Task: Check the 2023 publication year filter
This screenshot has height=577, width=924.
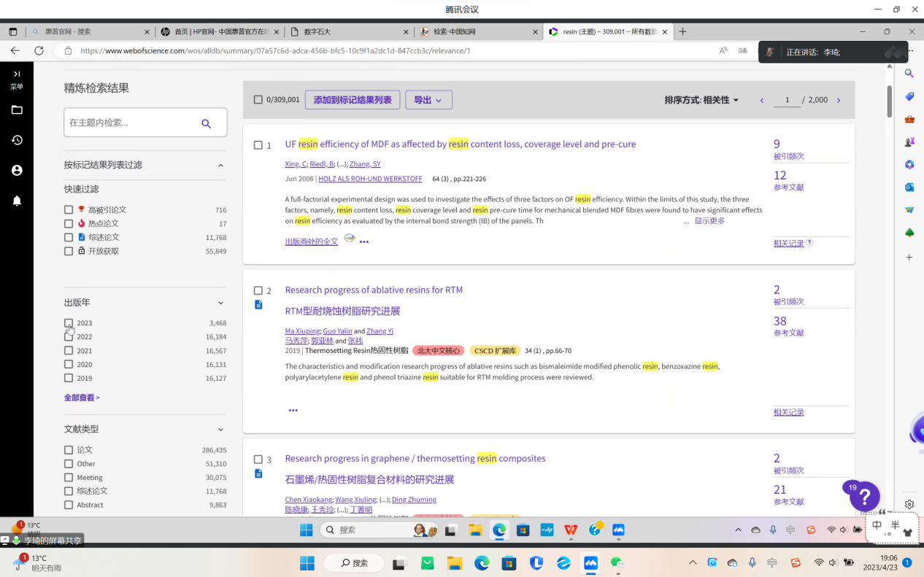Action: click(69, 323)
